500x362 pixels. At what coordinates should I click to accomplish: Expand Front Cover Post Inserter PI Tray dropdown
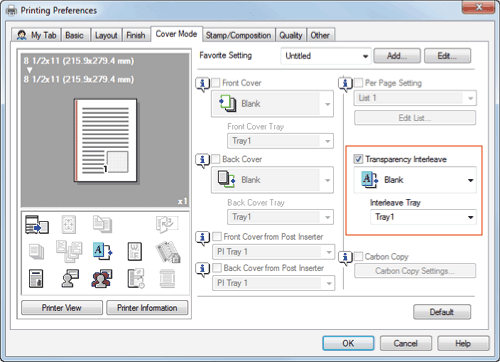tap(274, 252)
